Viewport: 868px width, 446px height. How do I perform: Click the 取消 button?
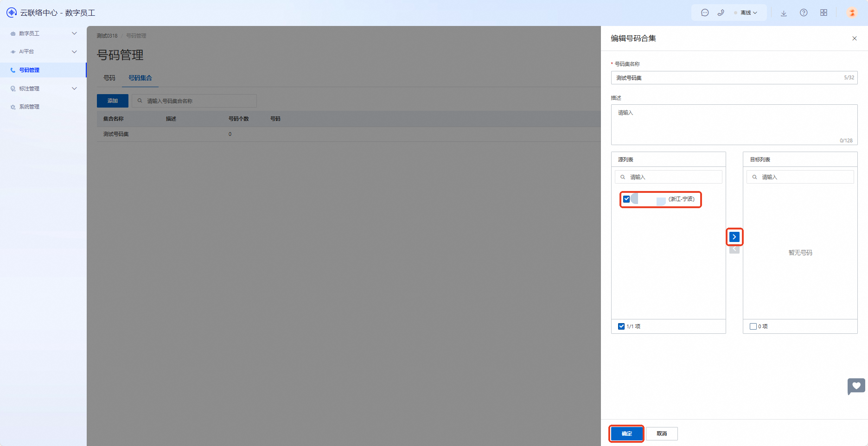662,433
